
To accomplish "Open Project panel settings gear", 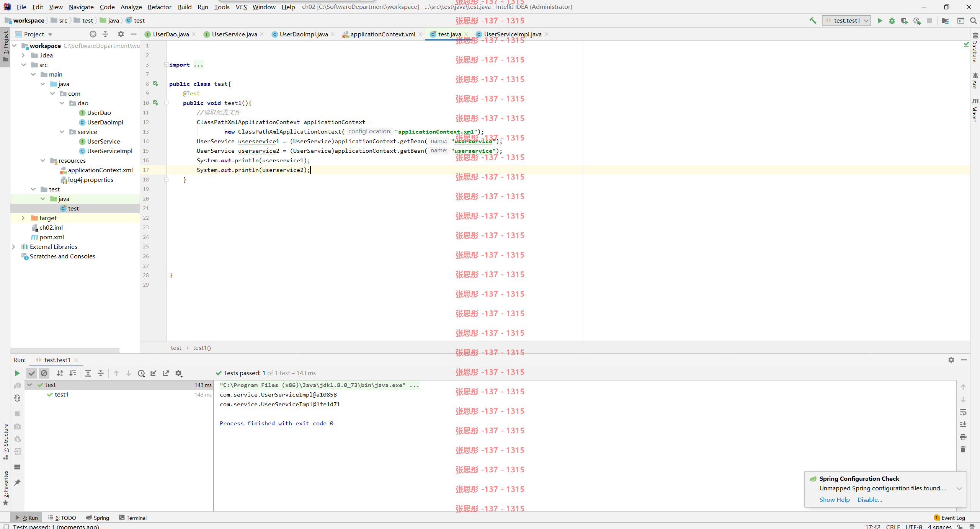I will point(121,34).
